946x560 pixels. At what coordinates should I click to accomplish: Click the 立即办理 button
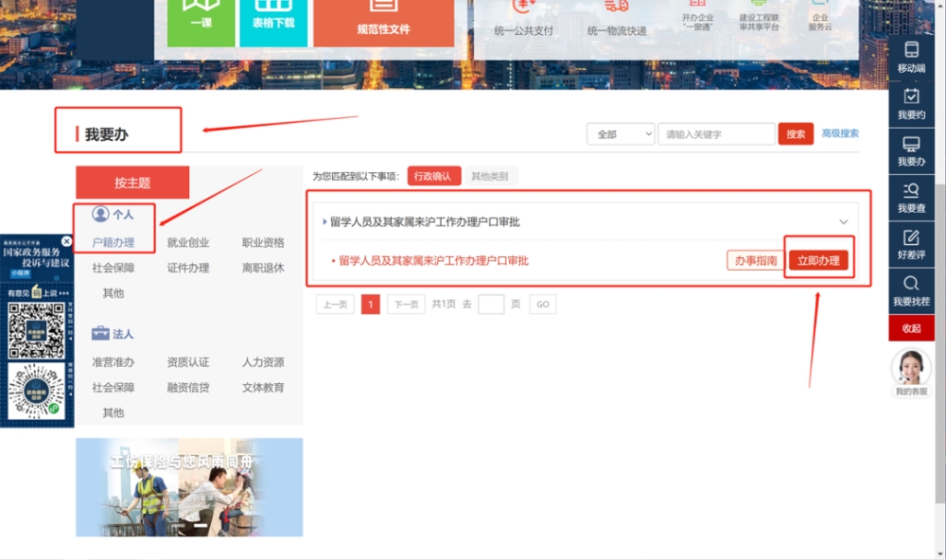(x=818, y=261)
